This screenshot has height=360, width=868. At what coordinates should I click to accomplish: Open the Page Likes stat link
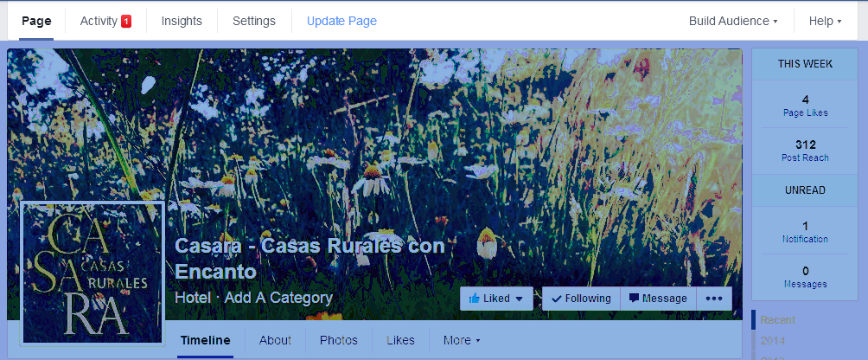(x=806, y=113)
